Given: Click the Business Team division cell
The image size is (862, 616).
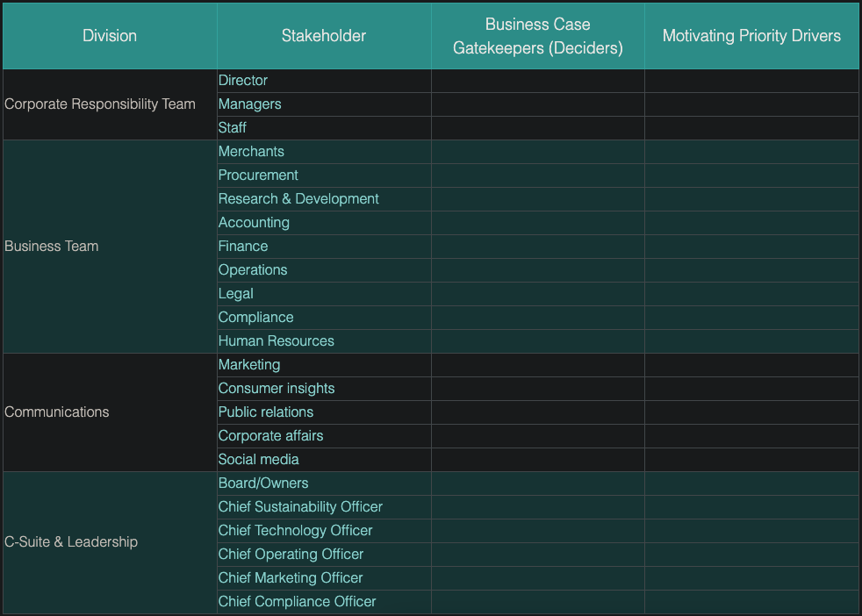Looking at the screenshot, I should pos(52,247).
